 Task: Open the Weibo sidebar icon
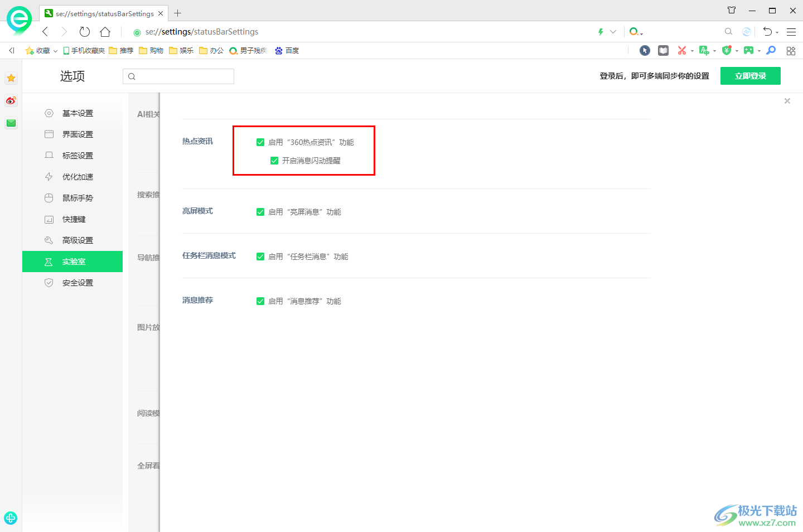click(11, 100)
